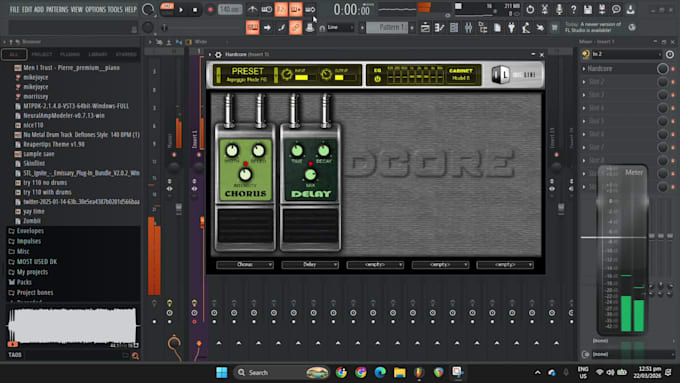Open the Delay effect slot dropdown
The height and width of the screenshot is (383, 680).
[x=310, y=265]
